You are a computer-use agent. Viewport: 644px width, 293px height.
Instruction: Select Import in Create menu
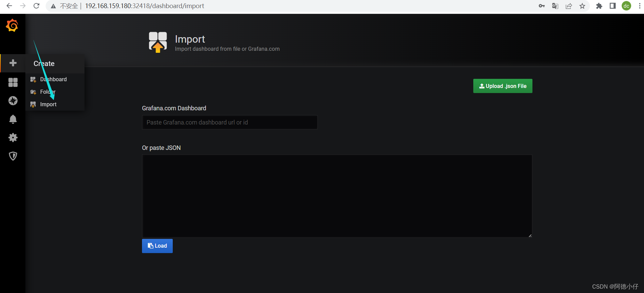coord(55,104)
